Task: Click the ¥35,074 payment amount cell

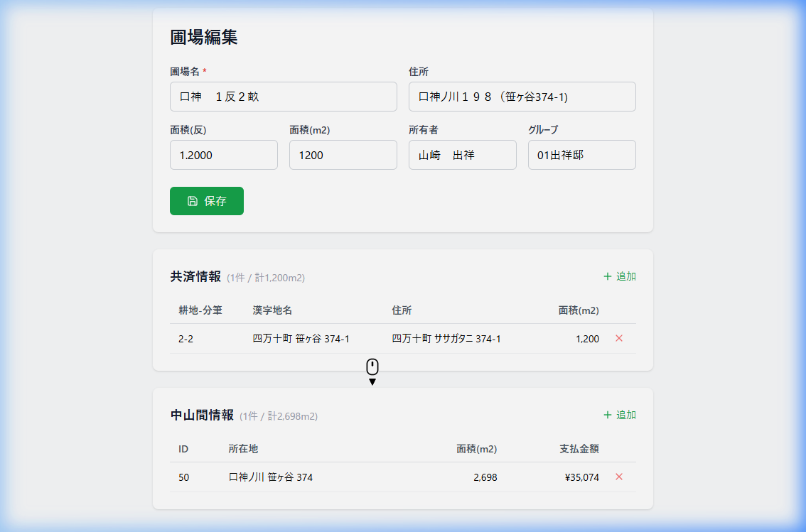Action: pos(581,477)
